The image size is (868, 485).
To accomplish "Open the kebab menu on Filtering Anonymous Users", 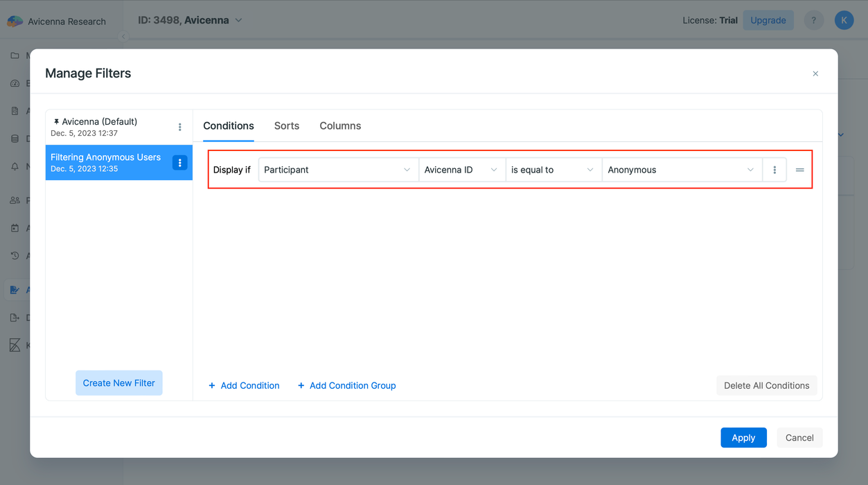I will [x=179, y=162].
